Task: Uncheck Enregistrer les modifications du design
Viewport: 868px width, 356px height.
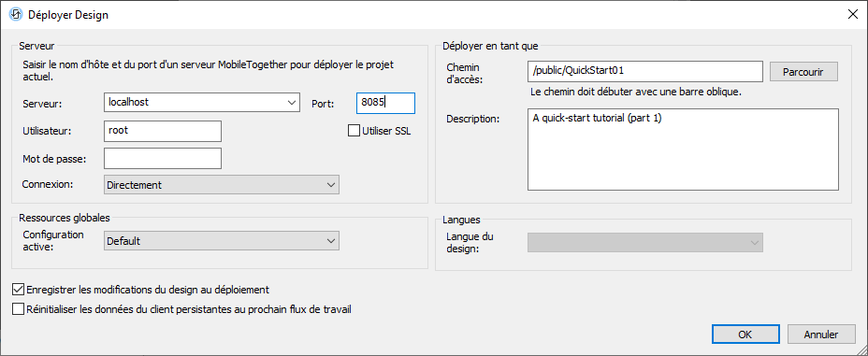Action: pos(19,289)
